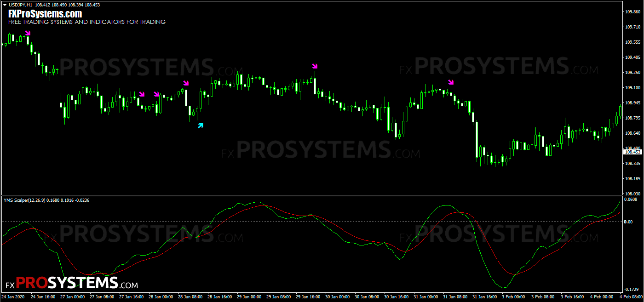The height and width of the screenshot is (302, 644).
Task: Click the '30 Jan 16:00' time axis label
Action: pos(396,297)
